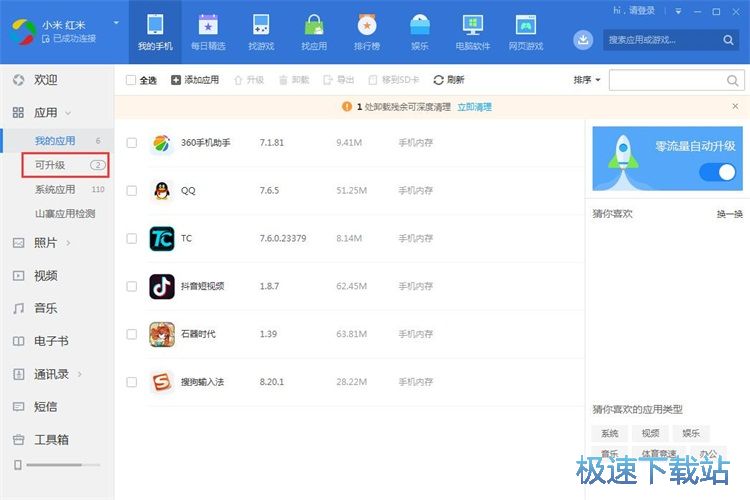Open the 电脑软件 tab
The height and width of the screenshot is (500, 750).
473,32
